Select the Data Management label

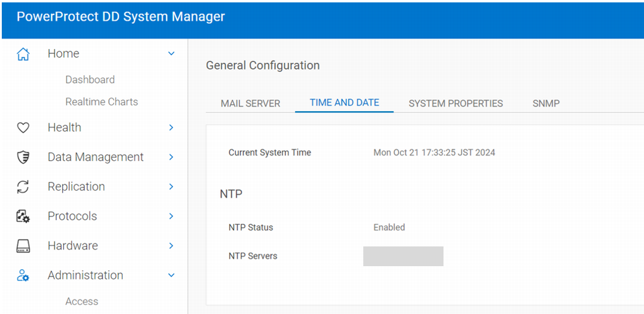coord(95,157)
